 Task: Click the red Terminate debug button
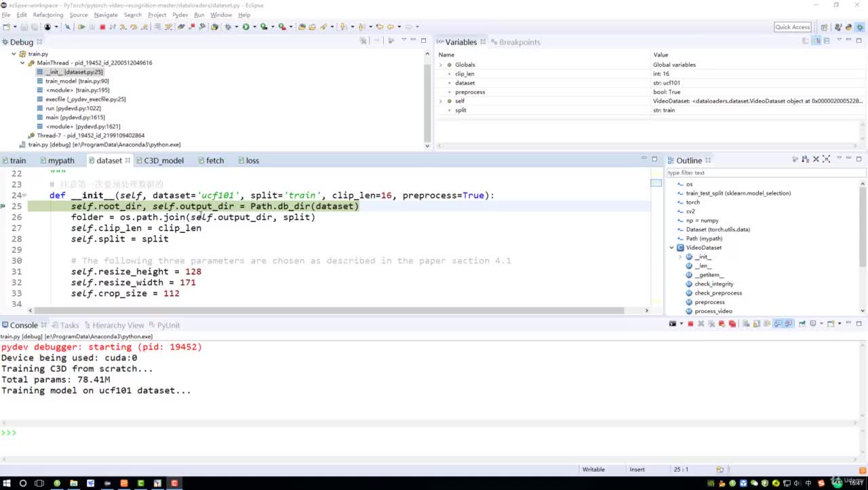102,27
